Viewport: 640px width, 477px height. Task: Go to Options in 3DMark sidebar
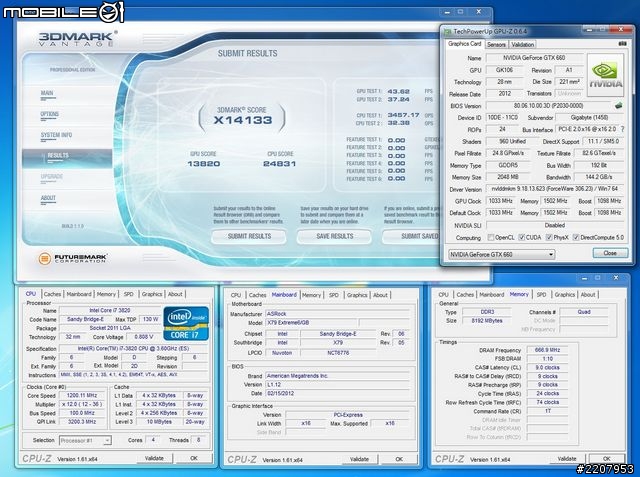(x=49, y=114)
